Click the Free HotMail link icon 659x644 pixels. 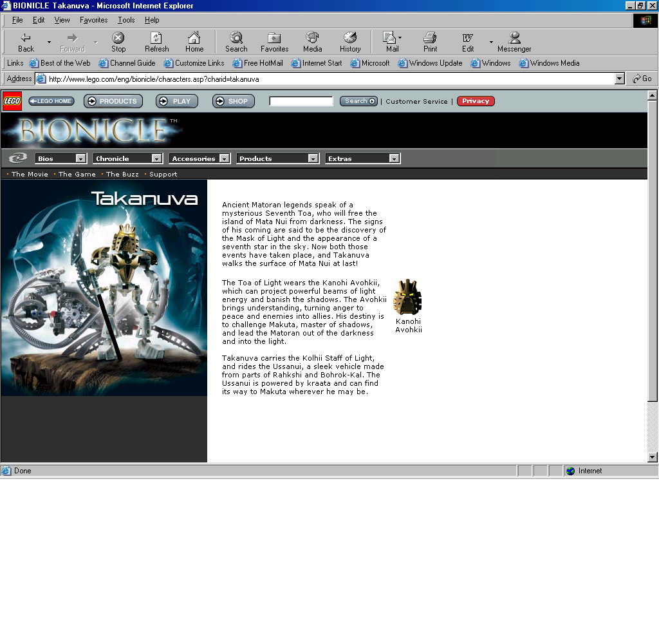point(237,63)
